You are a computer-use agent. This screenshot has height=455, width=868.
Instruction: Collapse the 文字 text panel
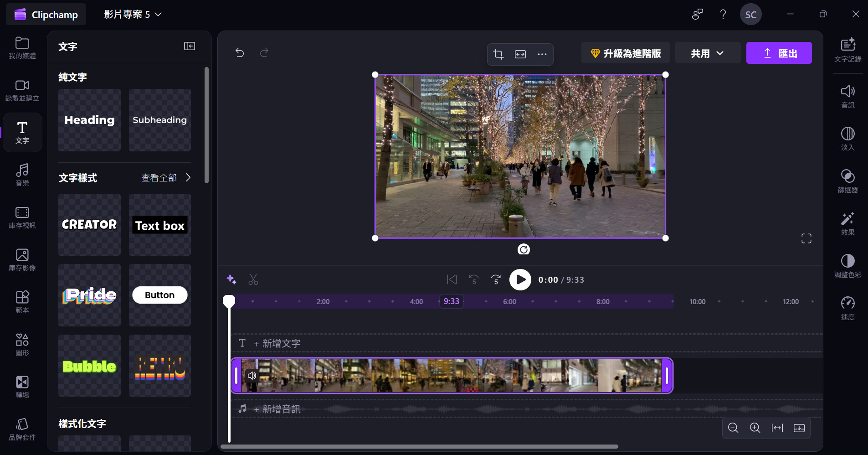(x=189, y=46)
